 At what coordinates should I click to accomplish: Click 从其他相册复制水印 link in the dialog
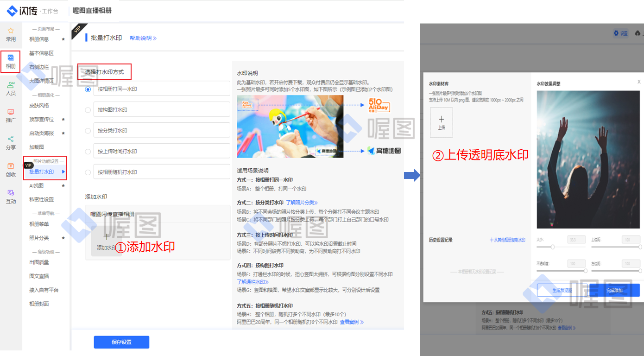507,240
